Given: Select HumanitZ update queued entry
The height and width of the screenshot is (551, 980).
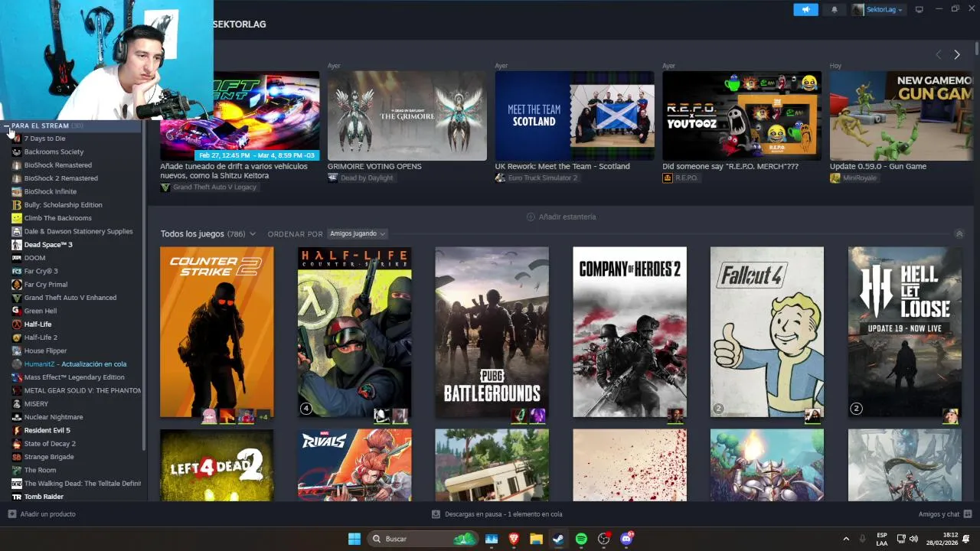Looking at the screenshot, I should click(75, 364).
